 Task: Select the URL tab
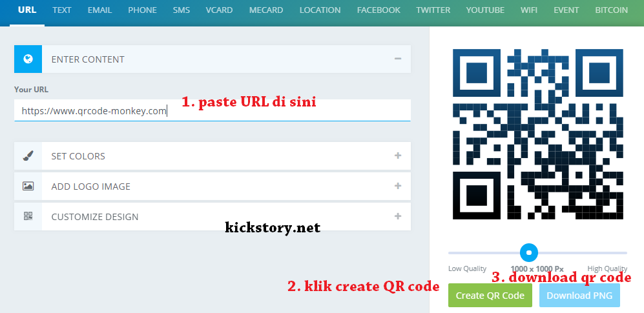click(x=27, y=10)
